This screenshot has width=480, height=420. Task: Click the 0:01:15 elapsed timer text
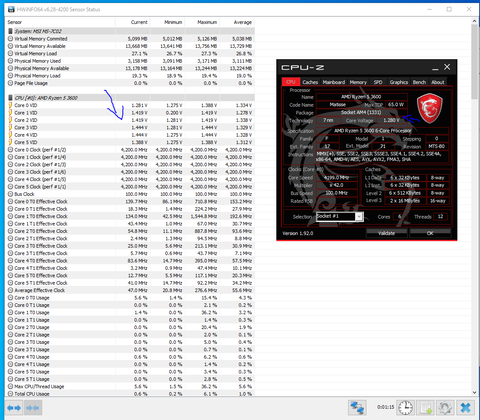386,407
